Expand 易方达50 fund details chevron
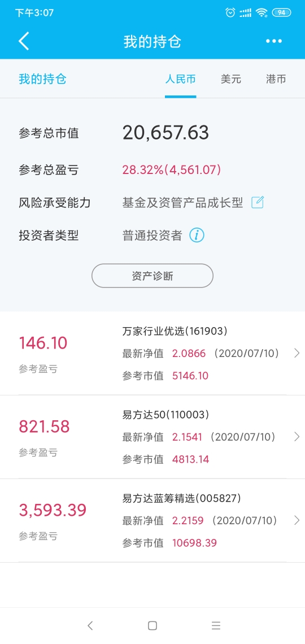This screenshot has height=644, width=305. pyautogui.click(x=297, y=437)
